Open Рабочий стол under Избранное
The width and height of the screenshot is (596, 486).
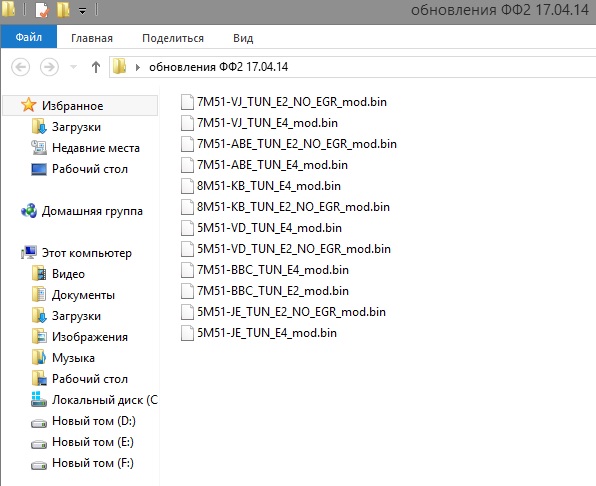90,169
